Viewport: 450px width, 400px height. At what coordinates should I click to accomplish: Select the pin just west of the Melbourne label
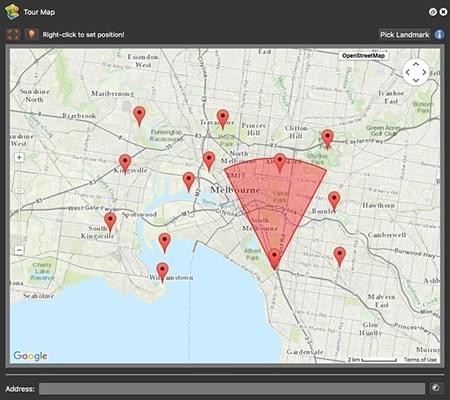189,182
